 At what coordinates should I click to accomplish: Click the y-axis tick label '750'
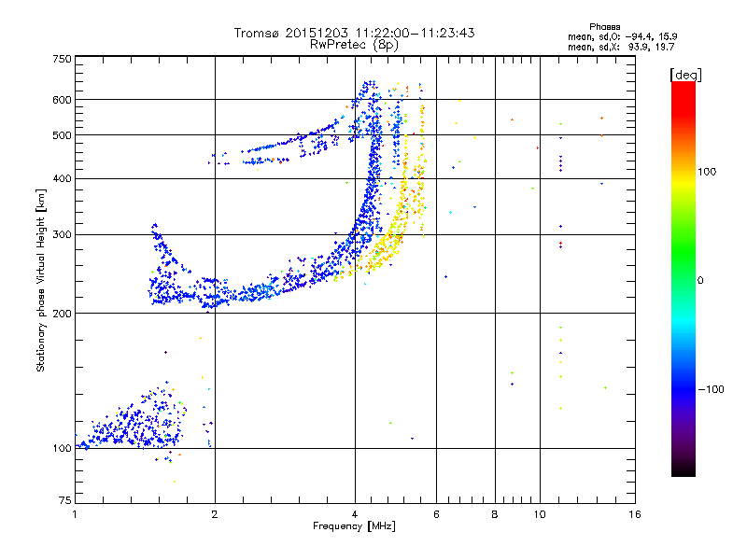pos(63,59)
